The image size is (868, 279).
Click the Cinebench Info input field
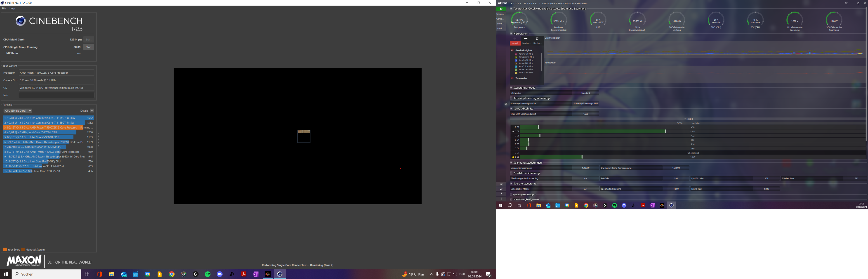56,95
